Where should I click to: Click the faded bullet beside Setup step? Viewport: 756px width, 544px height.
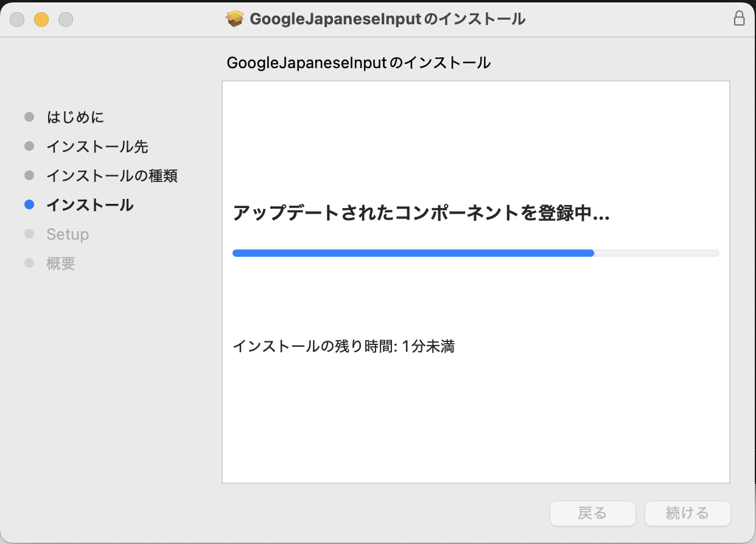[29, 234]
